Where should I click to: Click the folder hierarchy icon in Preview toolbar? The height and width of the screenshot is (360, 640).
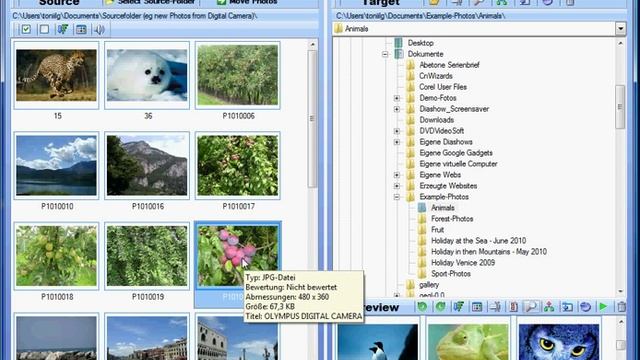pyautogui.click(x=549, y=307)
